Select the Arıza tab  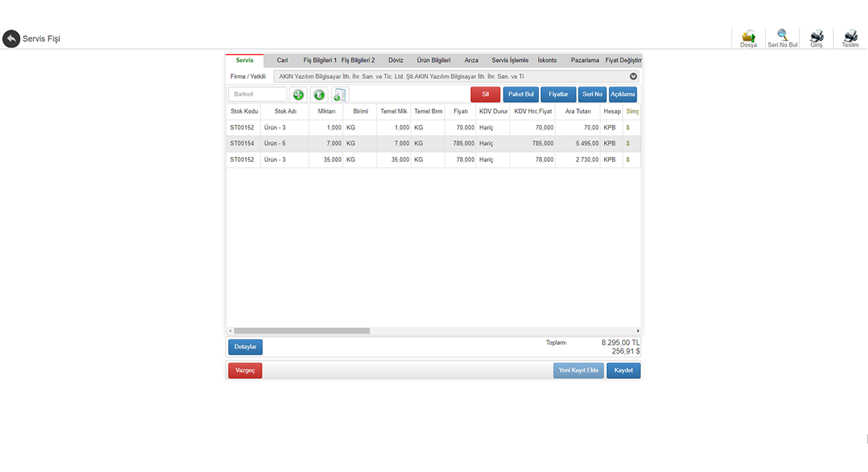pos(471,61)
